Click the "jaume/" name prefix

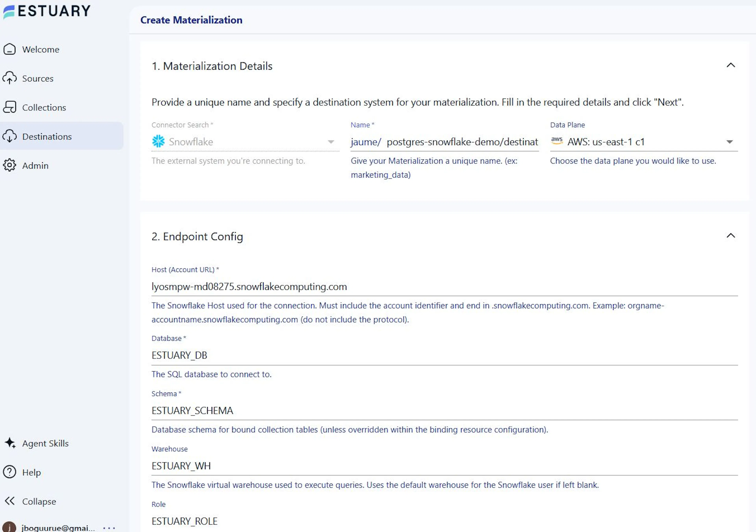(366, 142)
